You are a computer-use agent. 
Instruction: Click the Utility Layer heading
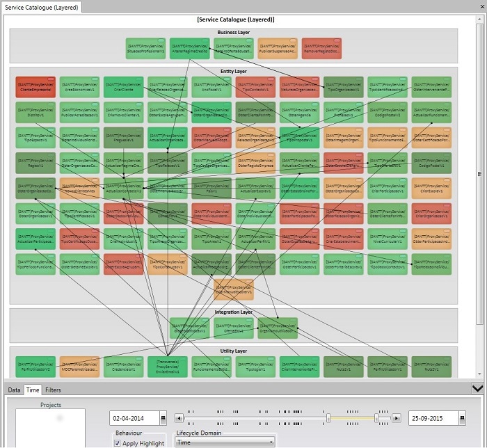234,351
